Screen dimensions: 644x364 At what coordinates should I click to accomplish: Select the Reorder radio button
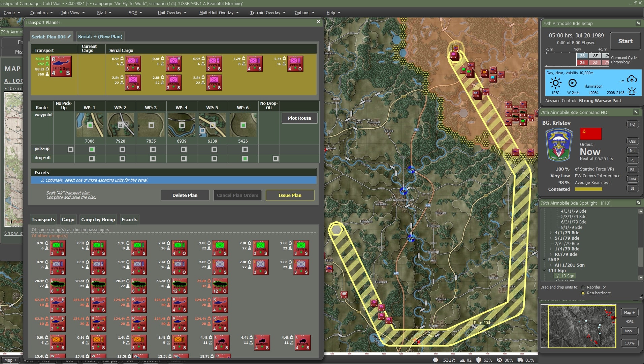pos(583,287)
